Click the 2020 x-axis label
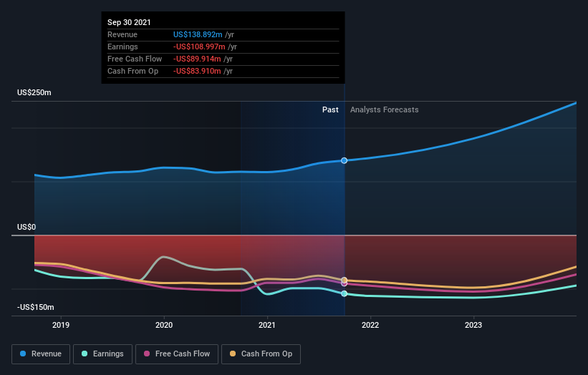 [x=164, y=325]
